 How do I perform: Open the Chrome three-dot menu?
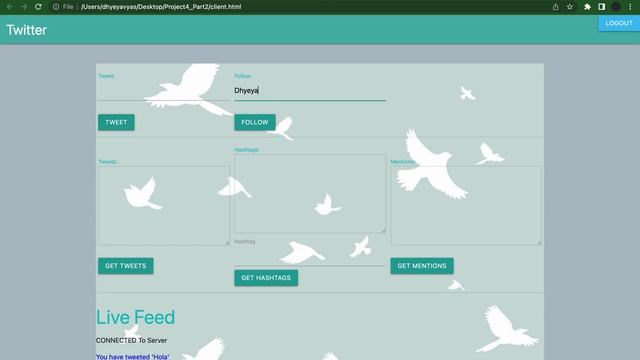(x=630, y=7)
